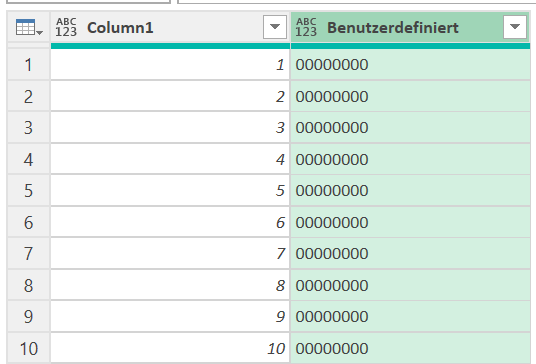Click Column1 cell with value 6
The height and width of the screenshot is (364, 536).
tap(170, 222)
